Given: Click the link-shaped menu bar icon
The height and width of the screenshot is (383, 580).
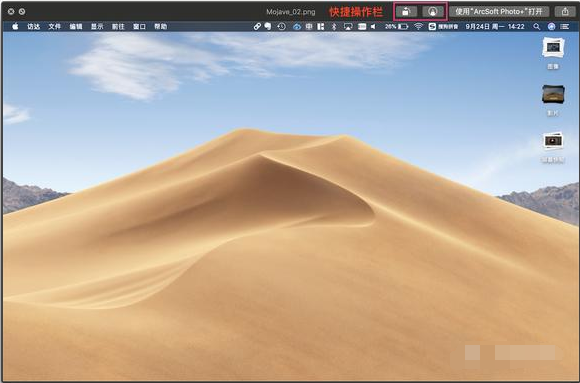Looking at the screenshot, I should (x=257, y=26).
